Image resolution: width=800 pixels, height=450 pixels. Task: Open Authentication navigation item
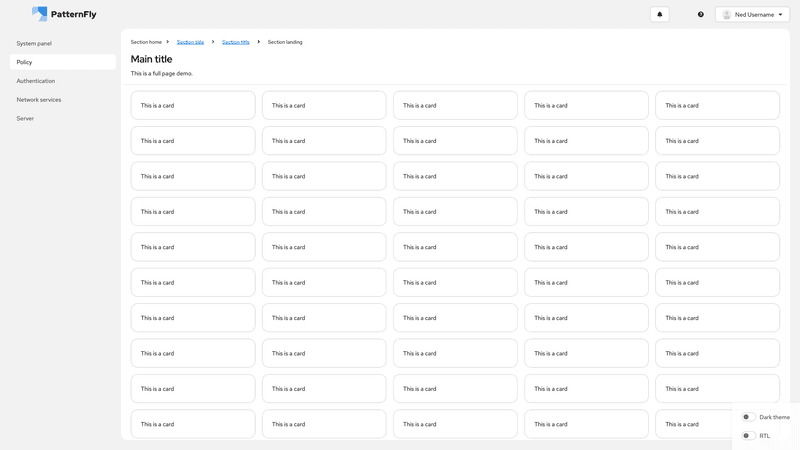click(x=63, y=81)
